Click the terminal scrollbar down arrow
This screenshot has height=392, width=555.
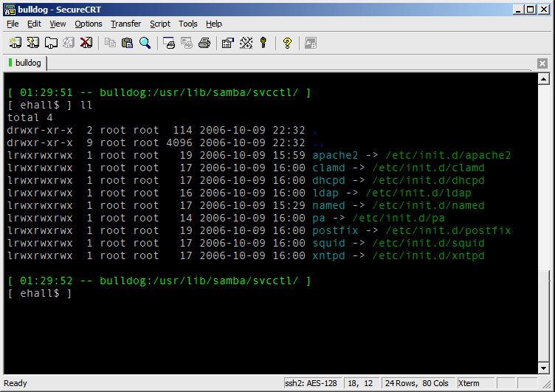(x=543, y=367)
